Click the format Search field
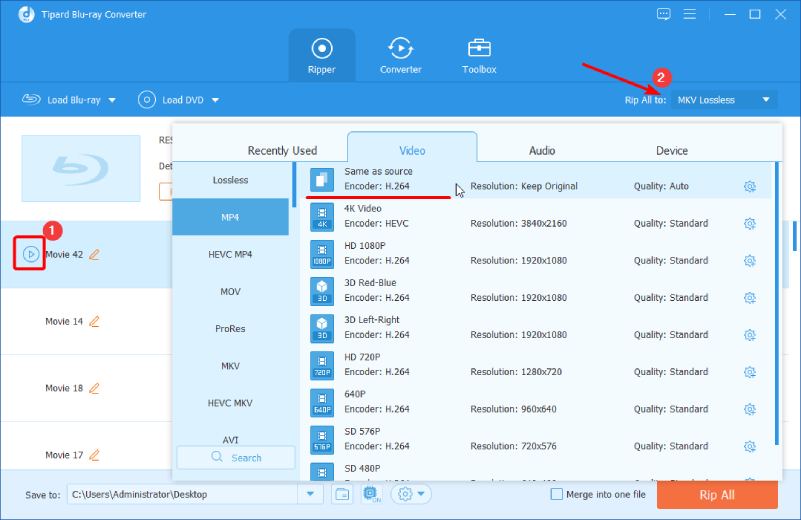801x520 pixels. tap(236, 458)
